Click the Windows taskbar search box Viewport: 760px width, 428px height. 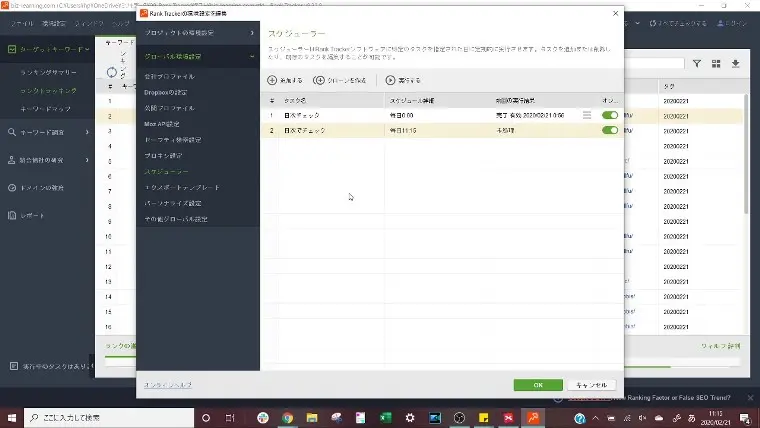(100, 418)
